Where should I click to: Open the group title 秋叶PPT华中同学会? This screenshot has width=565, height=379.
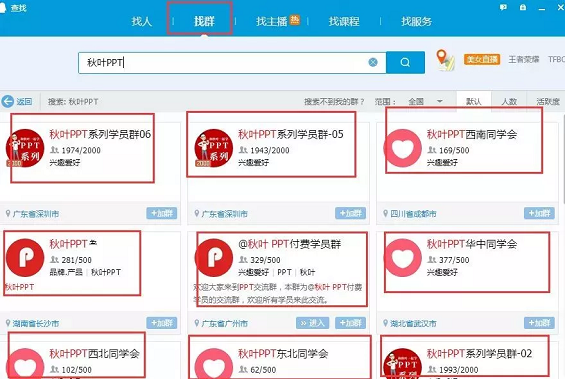[x=472, y=244]
